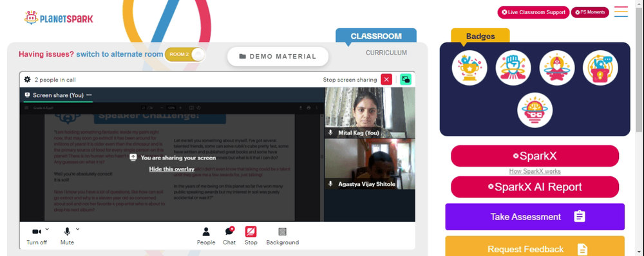This screenshot has height=256, width=644.
Task: Switch to the CLASSROOM tab
Action: point(376,35)
